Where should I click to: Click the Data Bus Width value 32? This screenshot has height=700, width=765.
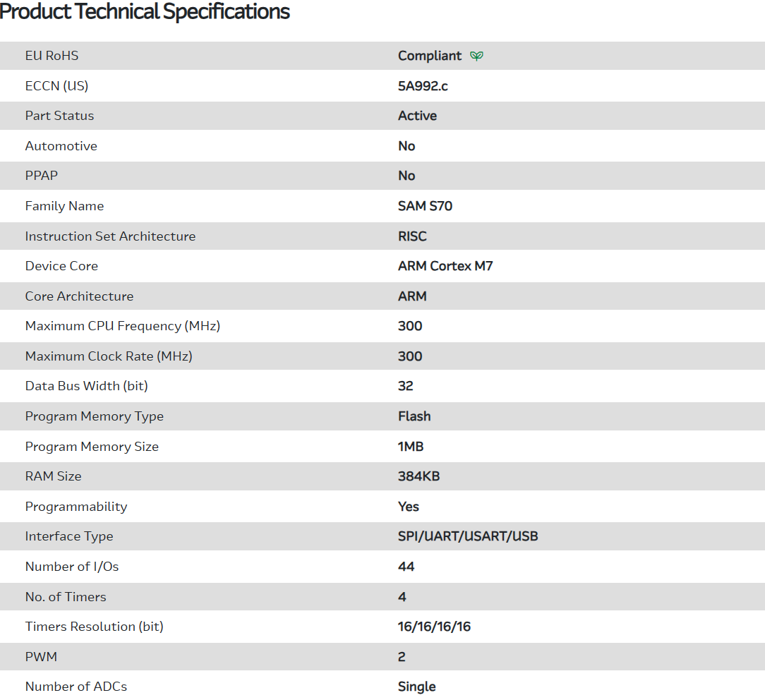(406, 386)
